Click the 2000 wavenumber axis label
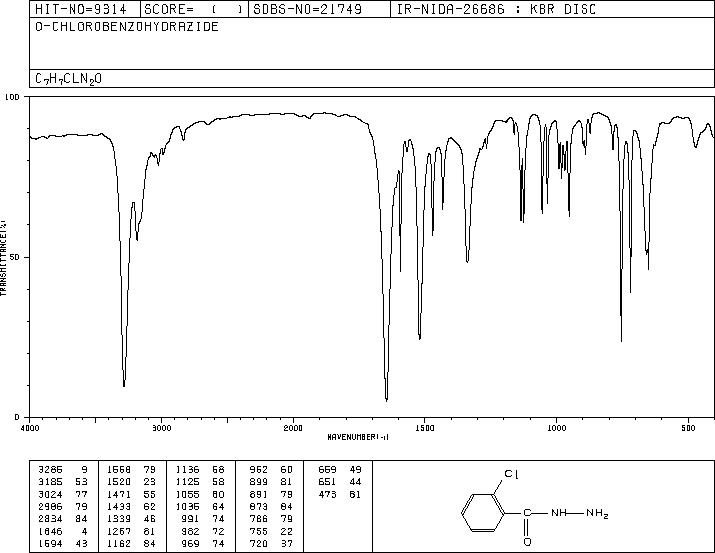 coord(293,428)
